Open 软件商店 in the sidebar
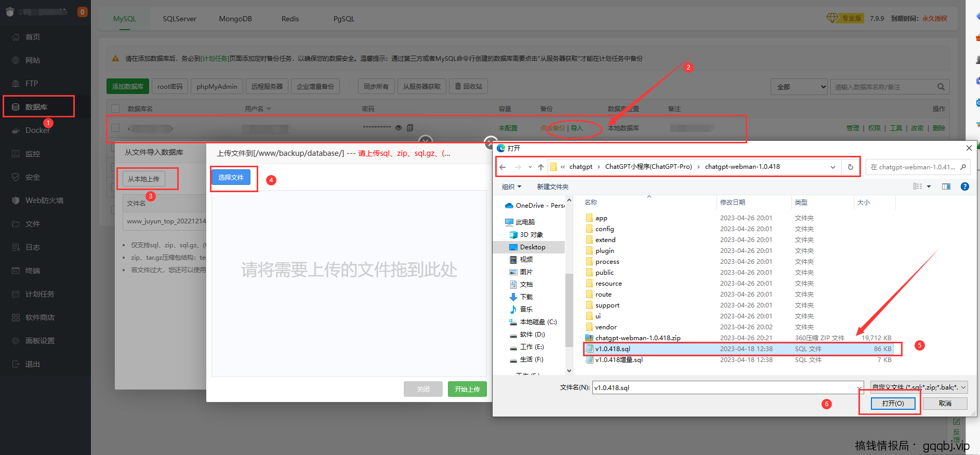This screenshot has width=980, height=455. point(39,317)
